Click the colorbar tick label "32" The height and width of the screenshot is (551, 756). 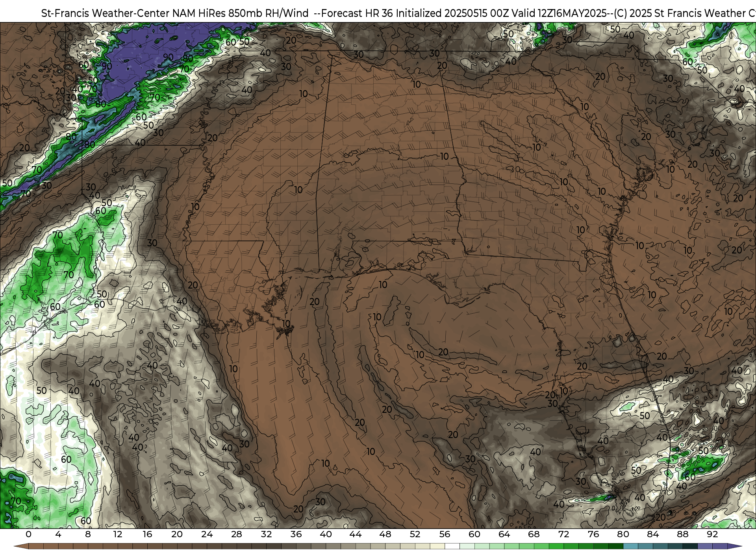pyautogui.click(x=266, y=534)
